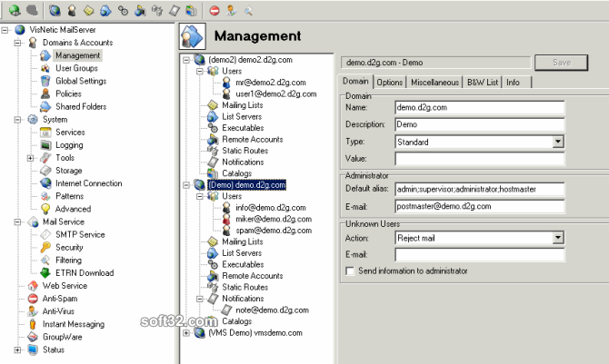
Task: Expand the Tools node
Action: [x=30, y=158]
